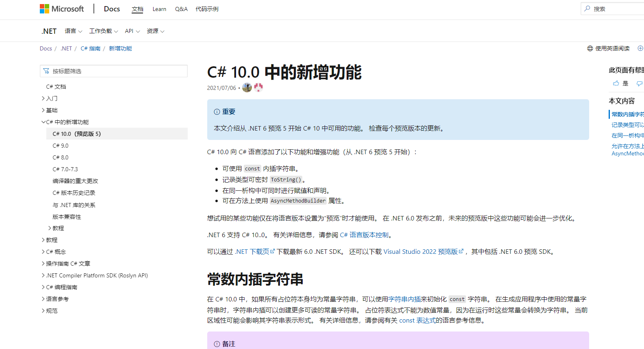This screenshot has width=644, height=349.
Task: Click the 新增功能 breadcrumb link
Action: point(120,48)
